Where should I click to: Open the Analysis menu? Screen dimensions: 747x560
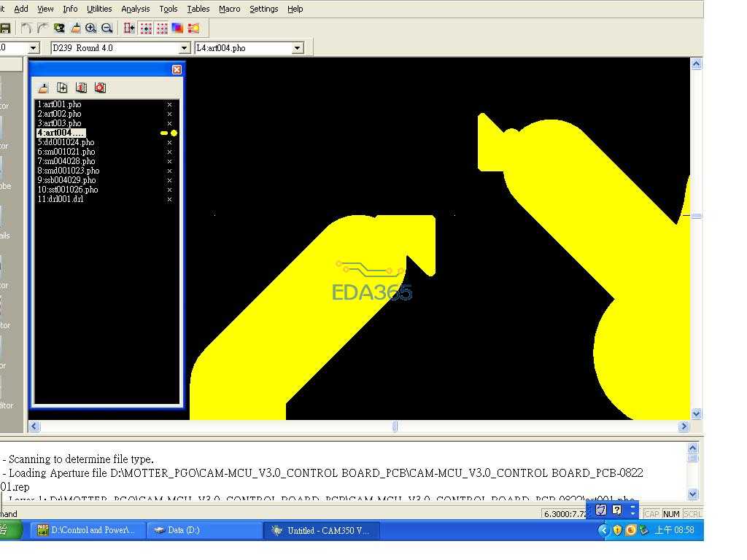pos(135,9)
